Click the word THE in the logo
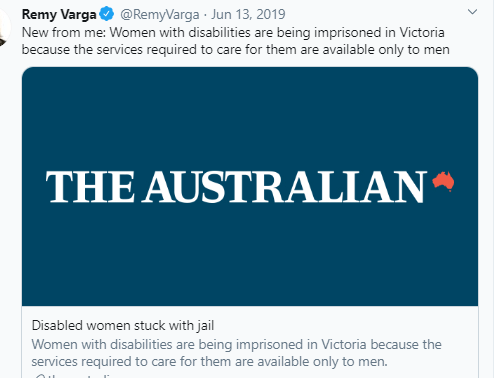The width and height of the screenshot is (499, 378). tap(90, 187)
